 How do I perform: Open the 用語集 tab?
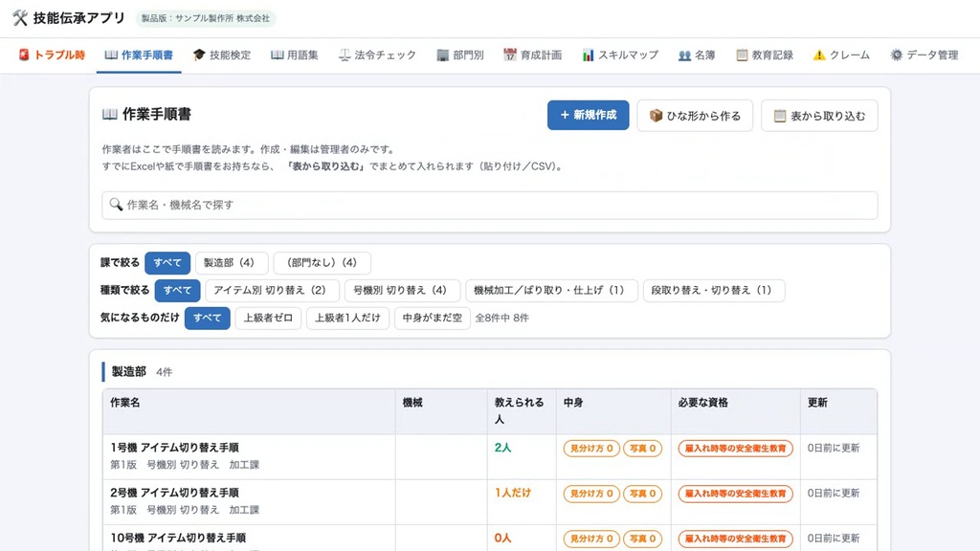[295, 55]
